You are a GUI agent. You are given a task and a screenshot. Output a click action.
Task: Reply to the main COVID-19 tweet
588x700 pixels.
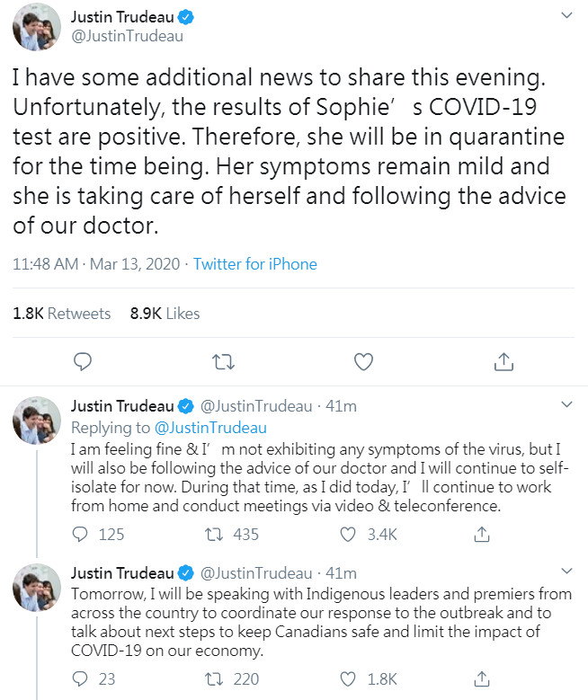coord(84,361)
